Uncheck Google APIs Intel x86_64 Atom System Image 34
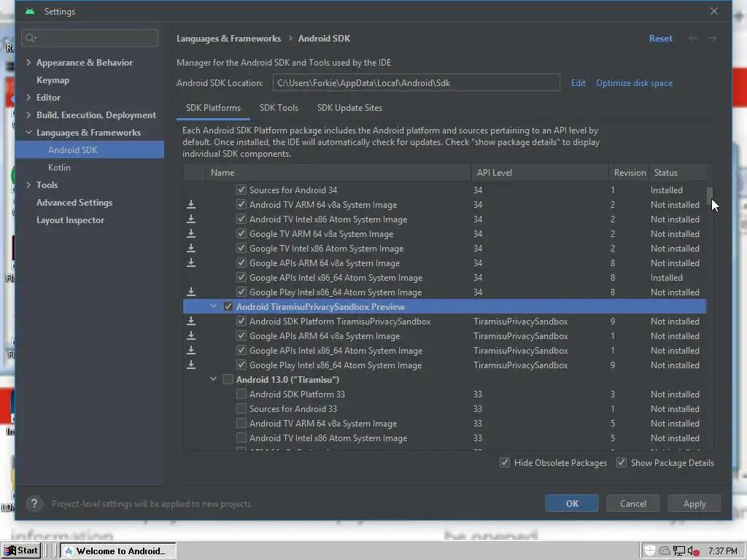 click(x=241, y=278)
